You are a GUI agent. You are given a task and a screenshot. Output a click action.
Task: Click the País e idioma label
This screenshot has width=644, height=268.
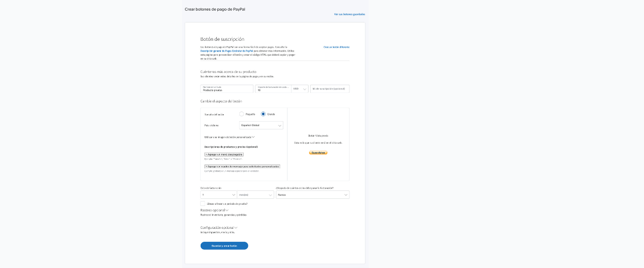tap(211, 125)
